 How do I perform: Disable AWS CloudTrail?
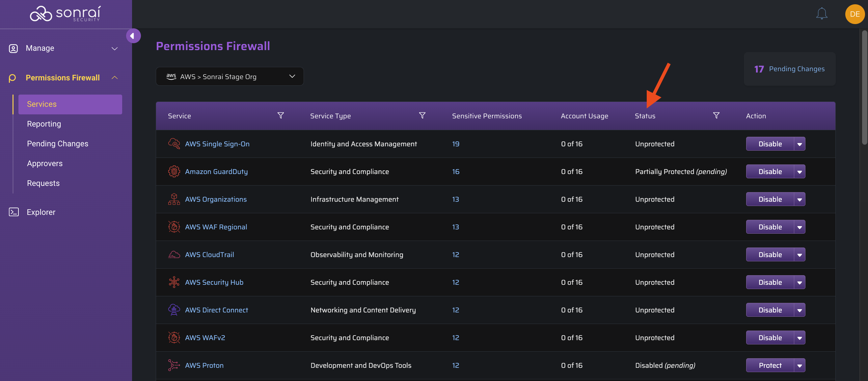770,254
